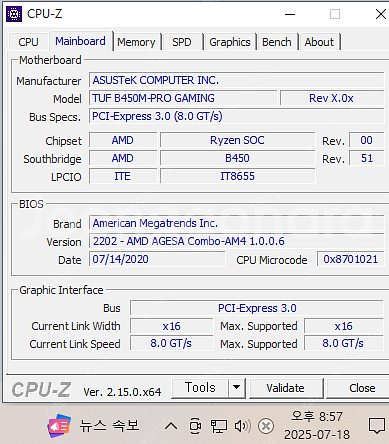The image size is (389, 444).
Task: Click the Tools button
Action: tap(200, 388)
